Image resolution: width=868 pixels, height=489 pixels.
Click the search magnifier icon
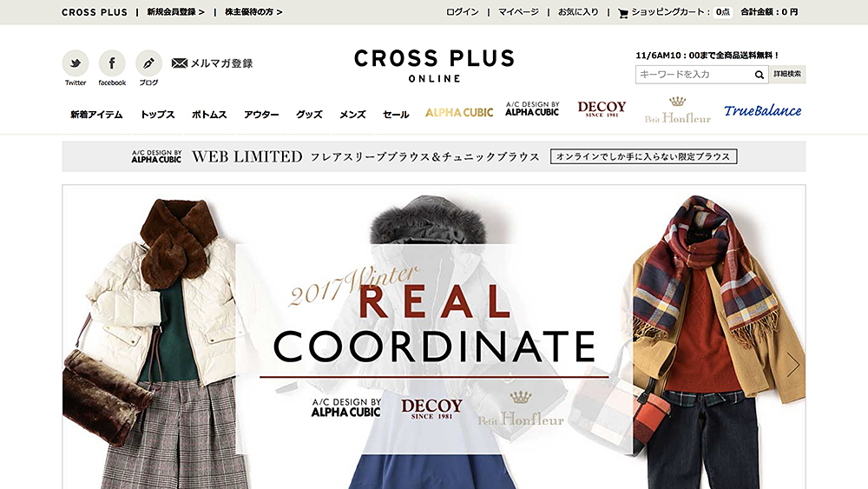(759, 75)
